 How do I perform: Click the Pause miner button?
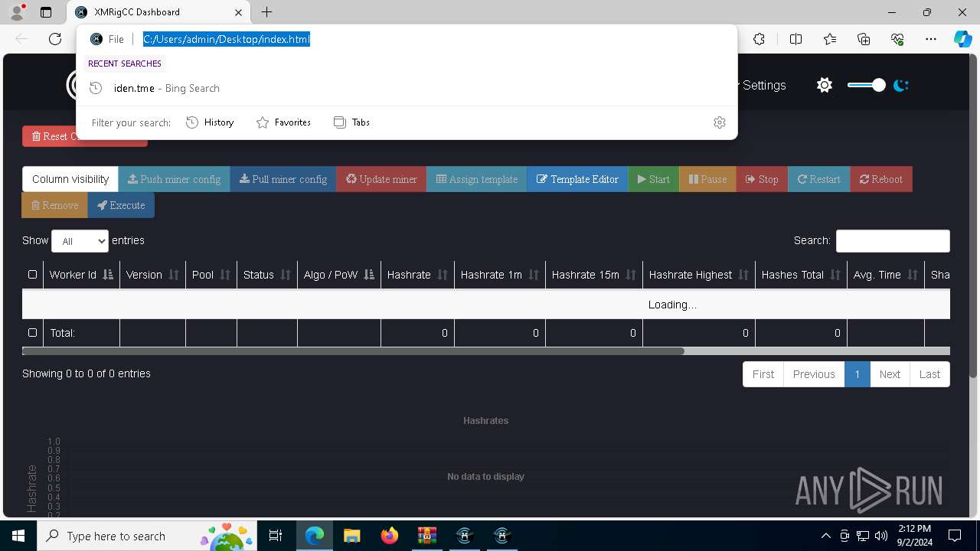(x=707, y=179)
